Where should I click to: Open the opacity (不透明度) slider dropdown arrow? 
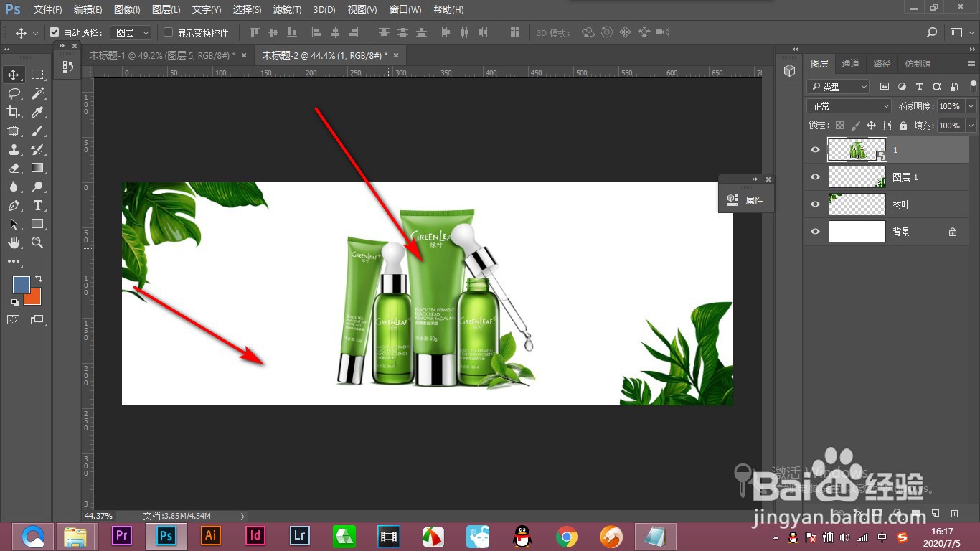click(x=971, y=105)
